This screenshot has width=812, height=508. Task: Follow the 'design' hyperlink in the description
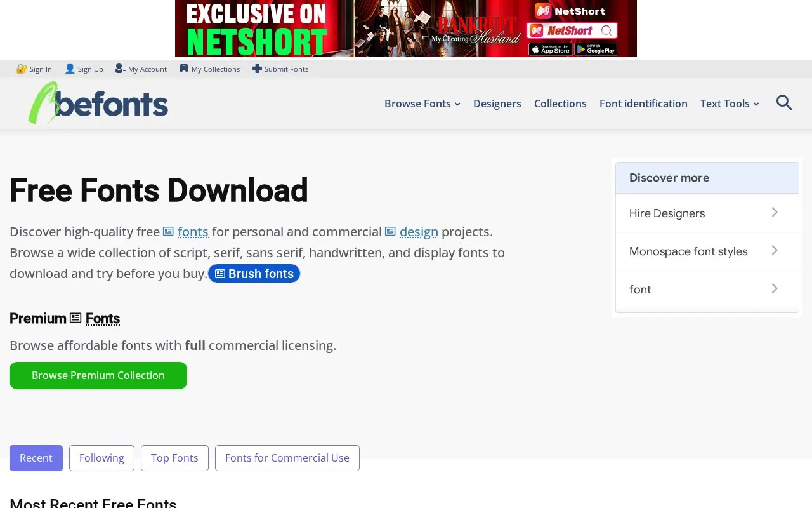click(x=419, y=232)
